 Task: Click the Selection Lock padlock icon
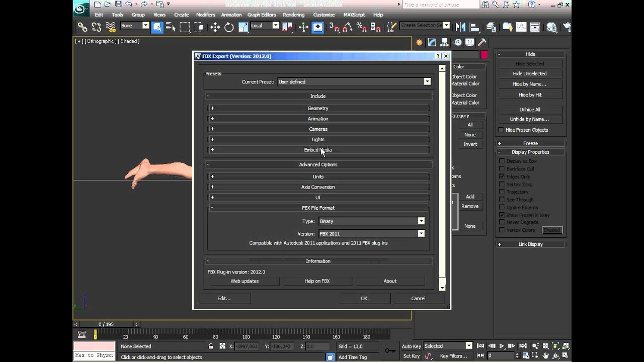click(211, 346)
